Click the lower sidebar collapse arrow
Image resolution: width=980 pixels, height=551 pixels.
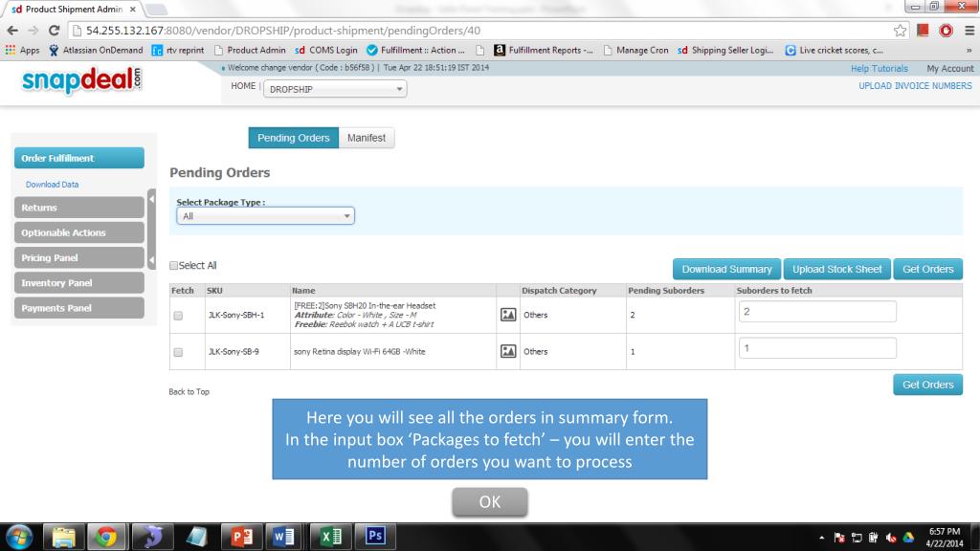(151, 259)
